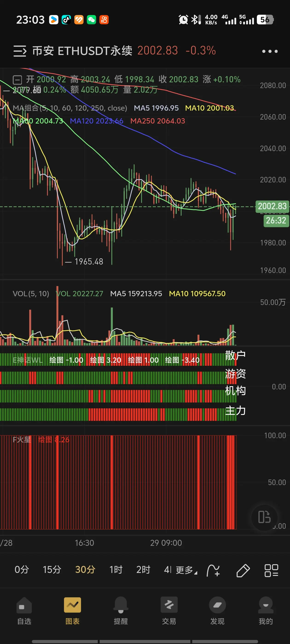Screen dimensions: 290x644
Task: Tap the 主力 row label
Action: [235, 411]
